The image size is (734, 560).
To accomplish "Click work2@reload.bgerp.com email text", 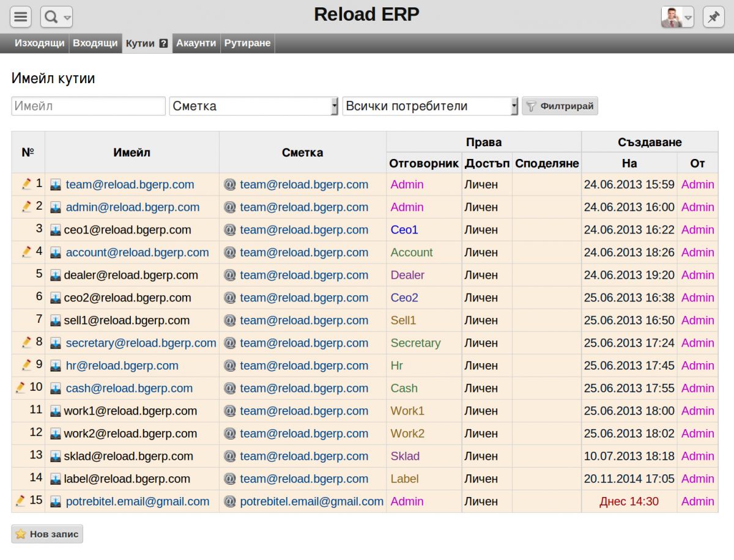I will [x=130, y=433].
